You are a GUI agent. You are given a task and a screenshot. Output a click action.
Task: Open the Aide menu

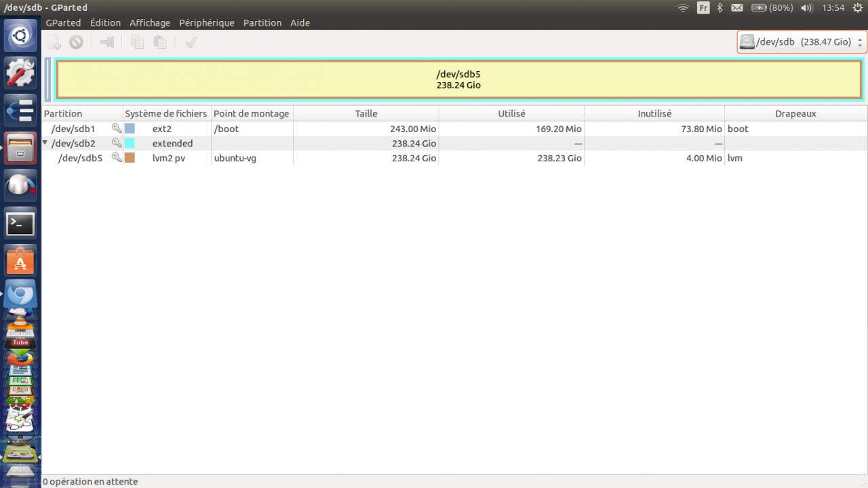[x=300, y=22]
